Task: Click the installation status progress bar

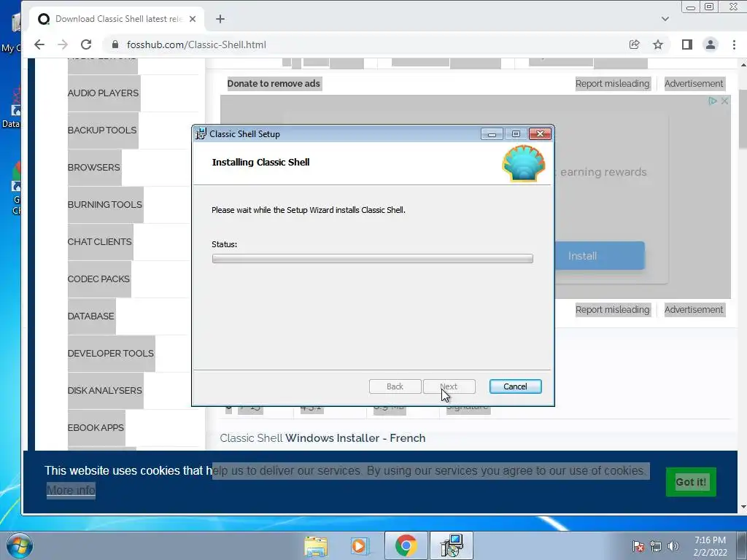Action: click(373, 259)
